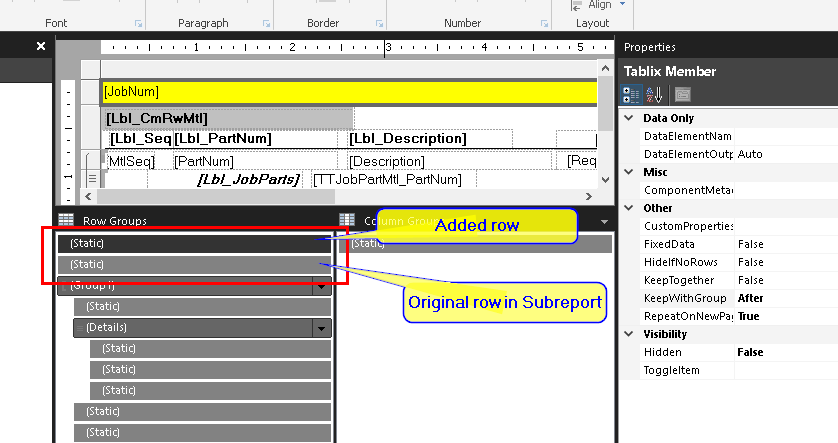Screen dimensions: 838x443
Task: Select the [JobNum] yellow textbox
Action: [348, 91]
